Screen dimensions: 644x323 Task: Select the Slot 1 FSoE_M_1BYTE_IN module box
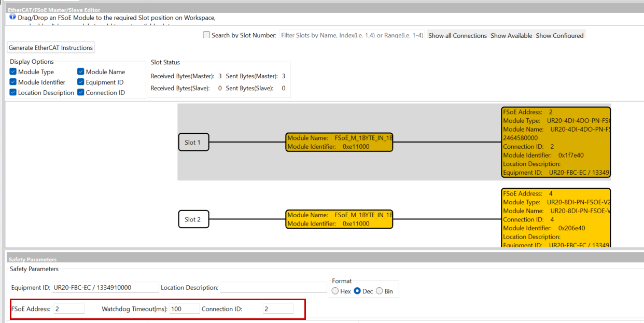coord(339,142)
